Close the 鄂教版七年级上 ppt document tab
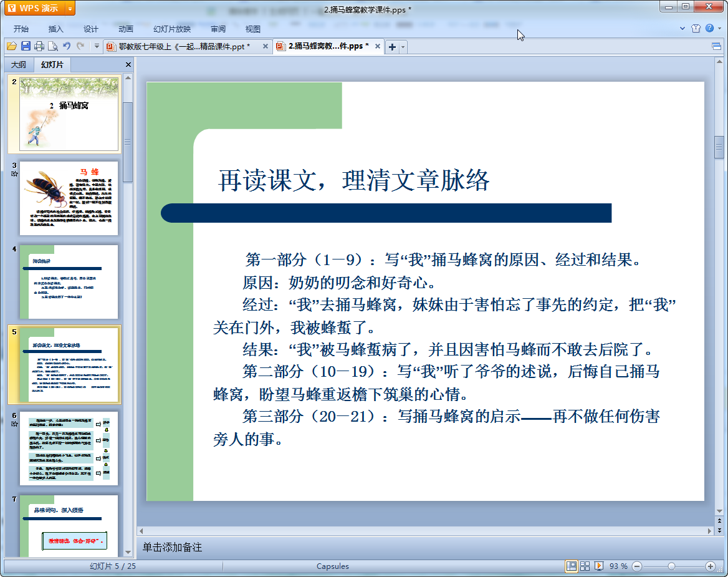 (x=266, y=46)
